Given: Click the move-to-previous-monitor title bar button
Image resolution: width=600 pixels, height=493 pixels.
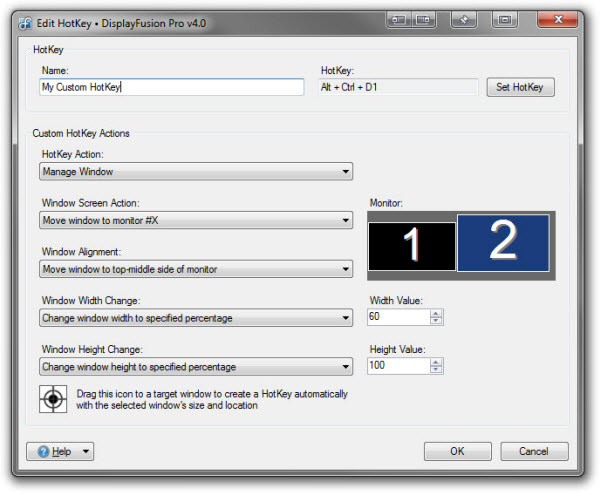Looking at the screenshot, I should [x=399, y=18].
